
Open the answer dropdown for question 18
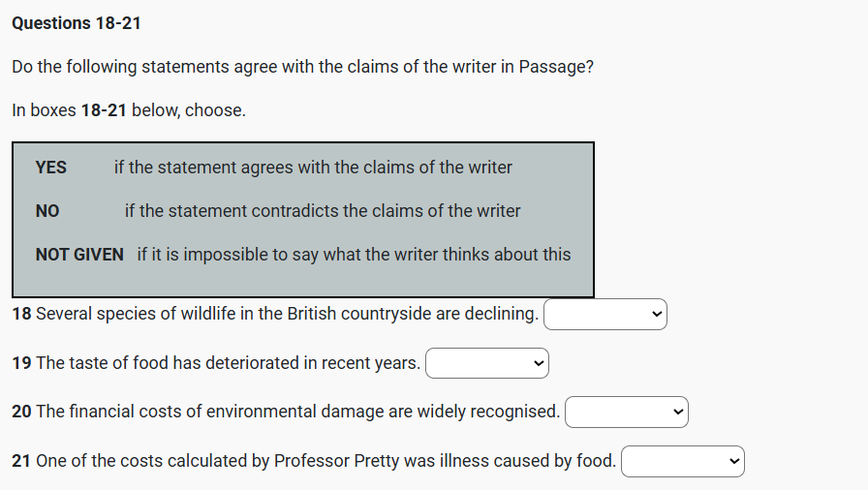coord(605,314)
